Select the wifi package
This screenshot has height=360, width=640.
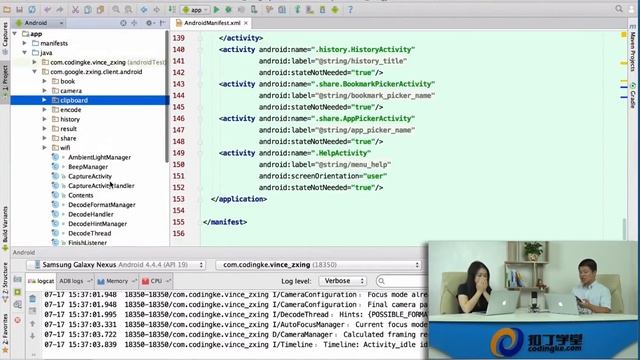pos(65,148)
